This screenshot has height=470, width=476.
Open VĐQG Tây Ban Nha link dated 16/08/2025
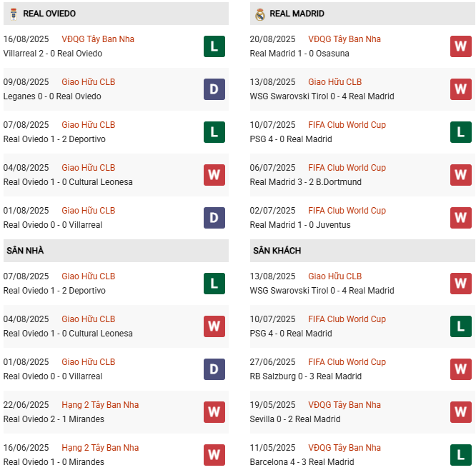(x=98, y=39)
